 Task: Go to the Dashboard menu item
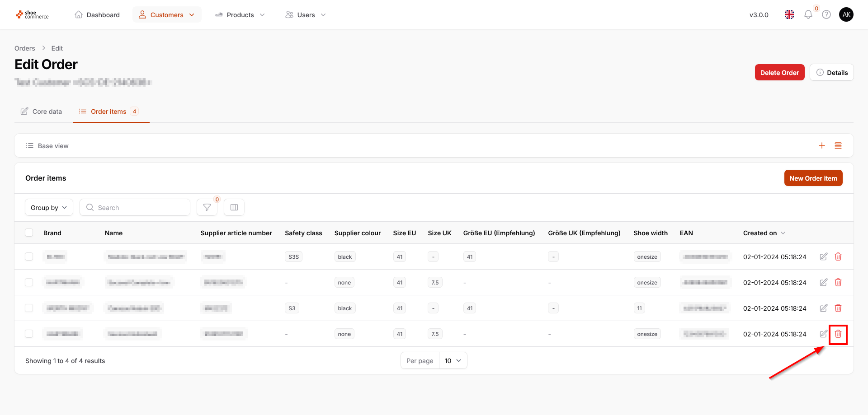click(97, 15)
